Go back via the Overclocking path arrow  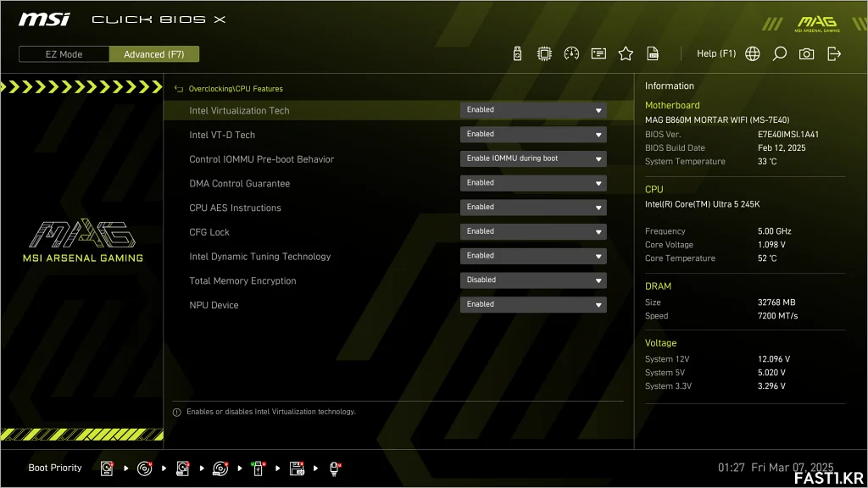coord(178,88)
